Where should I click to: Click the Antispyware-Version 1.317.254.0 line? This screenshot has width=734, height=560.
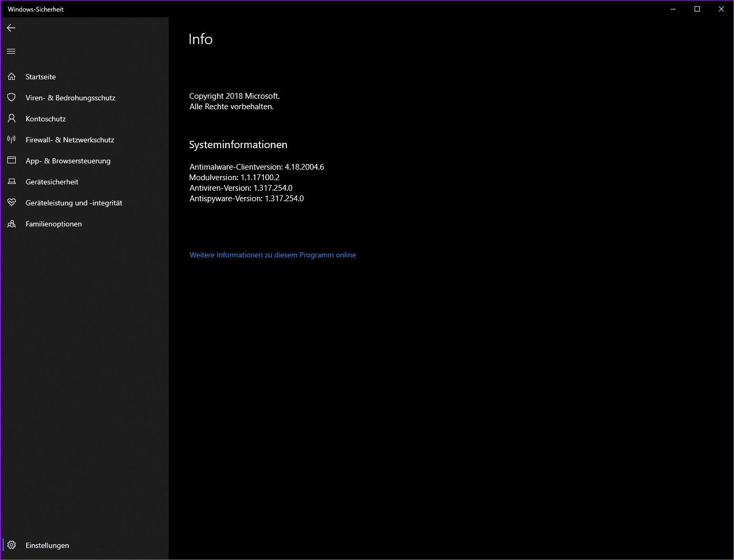tap(246, 199)
